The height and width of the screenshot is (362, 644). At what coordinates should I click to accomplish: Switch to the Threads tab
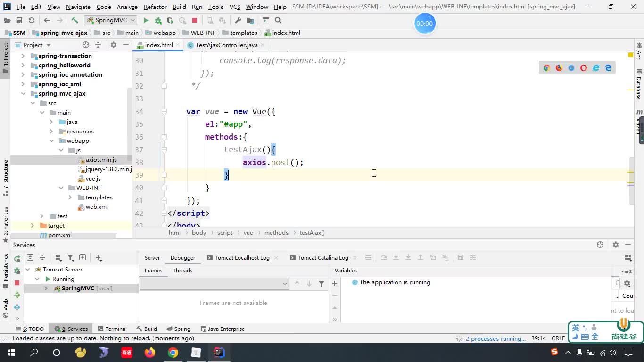182,271
